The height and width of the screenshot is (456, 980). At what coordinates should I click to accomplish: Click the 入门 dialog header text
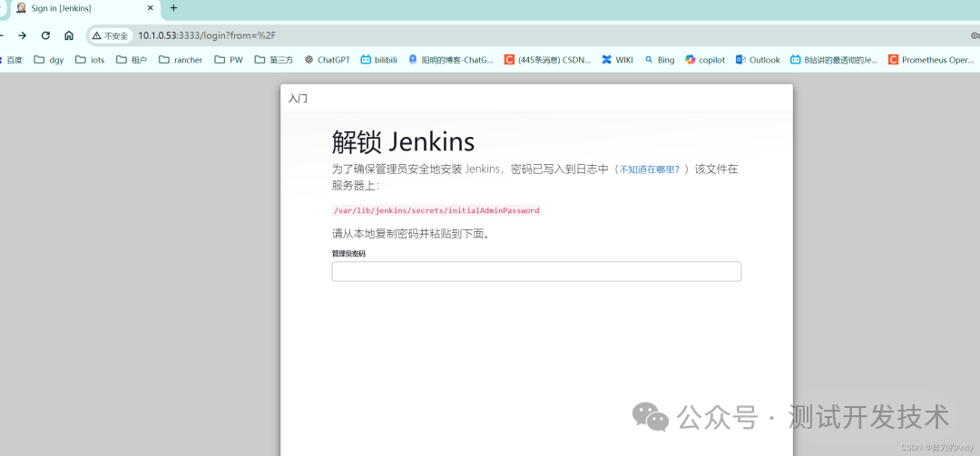pyautogui.click(x=298, y=99)
